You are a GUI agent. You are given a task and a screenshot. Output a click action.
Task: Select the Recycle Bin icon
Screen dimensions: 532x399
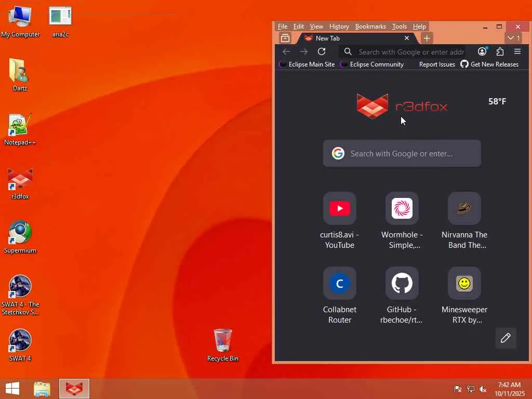pos(222,345)
